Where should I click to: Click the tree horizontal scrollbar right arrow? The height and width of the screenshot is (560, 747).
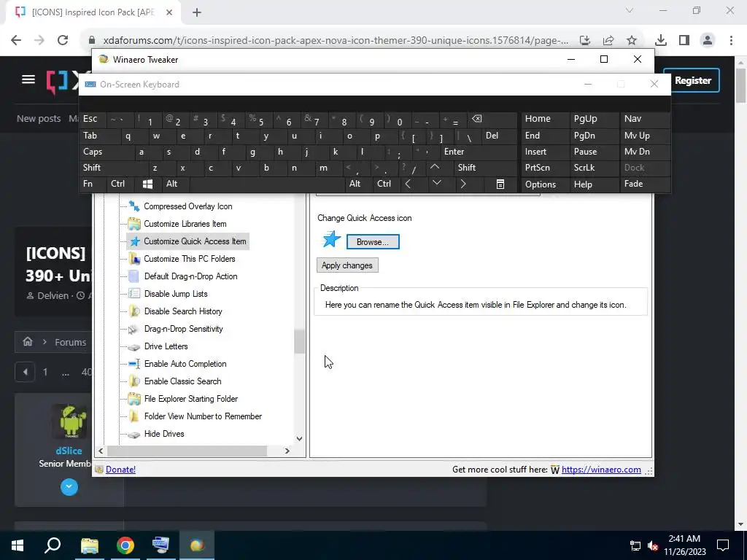point(287,451)
